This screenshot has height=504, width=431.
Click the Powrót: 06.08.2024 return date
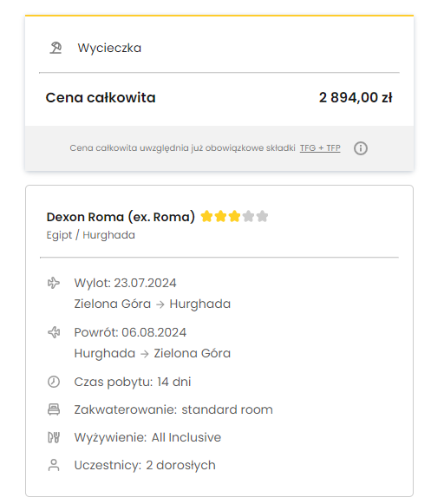pyautogui.click(x=130, y=332)
